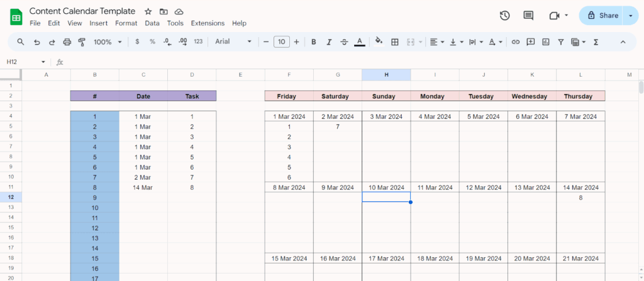
Task: Select column H header
Action: point(386,75)
